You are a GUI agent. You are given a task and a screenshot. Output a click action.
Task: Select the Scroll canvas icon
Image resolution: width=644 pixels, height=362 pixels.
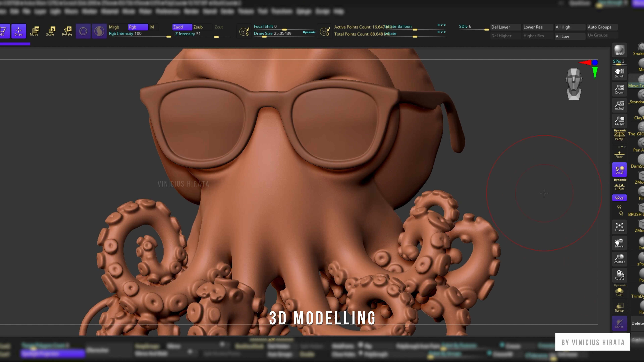point(619,73)
